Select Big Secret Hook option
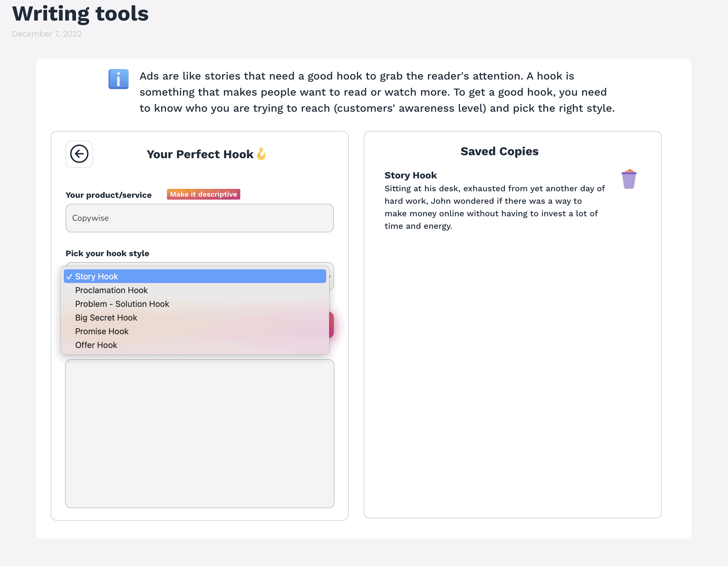 coord(195,318)
